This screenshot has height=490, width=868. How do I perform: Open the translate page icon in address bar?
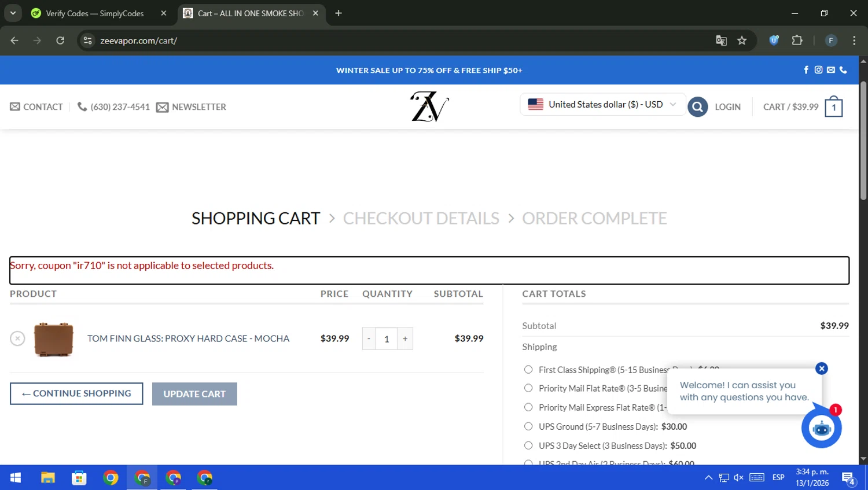(x=721, y=40)
